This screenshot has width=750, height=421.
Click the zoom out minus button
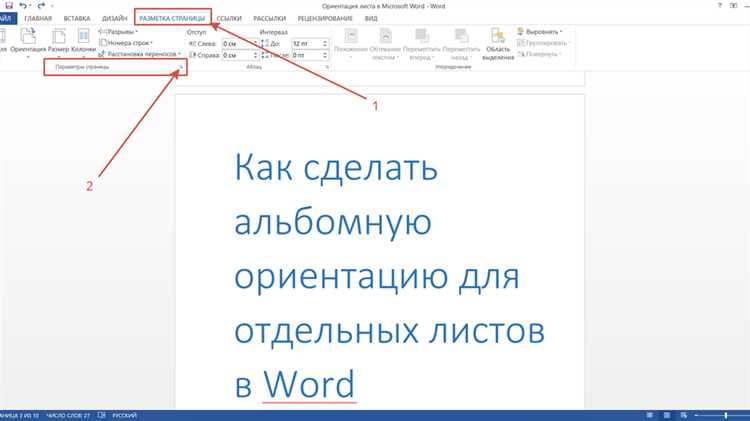click(x=697, y=415)
